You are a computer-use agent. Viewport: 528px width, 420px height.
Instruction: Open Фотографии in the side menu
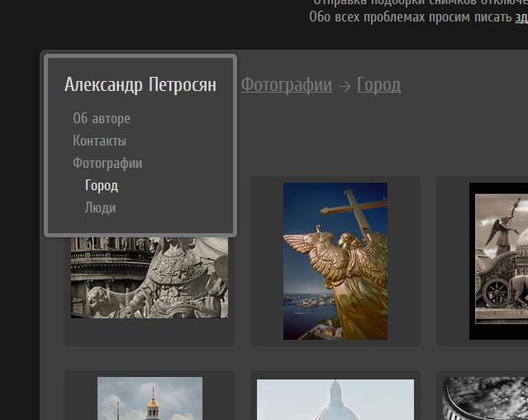[107, 164]
